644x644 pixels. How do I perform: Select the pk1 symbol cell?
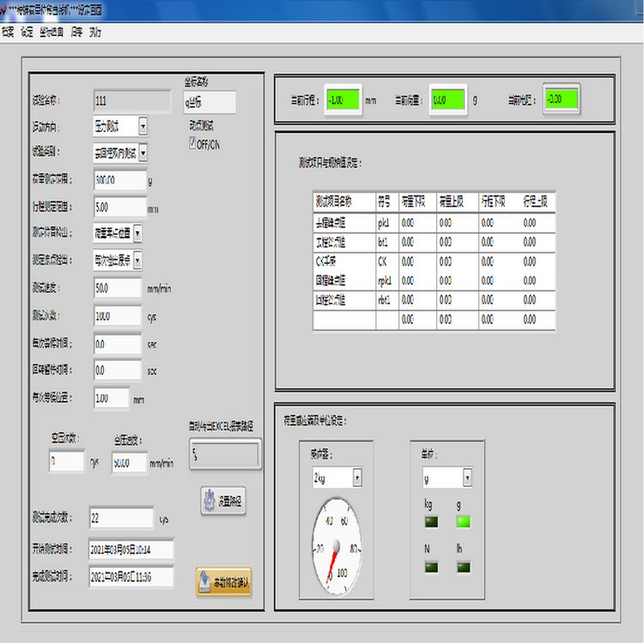[387, 223]
